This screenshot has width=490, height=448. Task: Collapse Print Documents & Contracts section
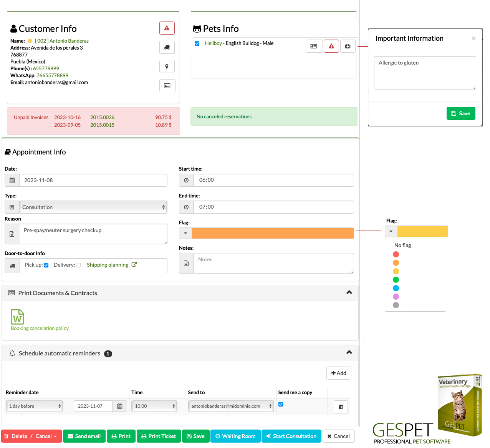pyautogui.click(x=349, y=292)
